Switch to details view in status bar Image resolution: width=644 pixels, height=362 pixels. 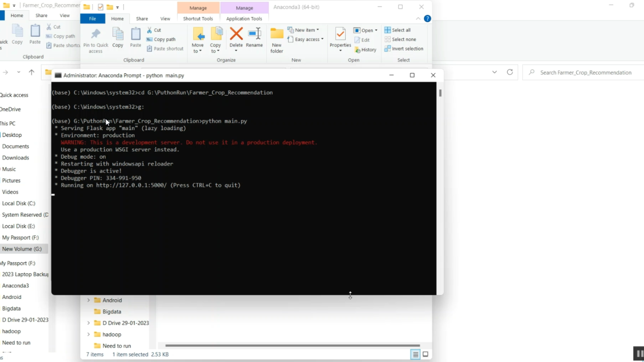pyautogui.click(x=415, y=354)
